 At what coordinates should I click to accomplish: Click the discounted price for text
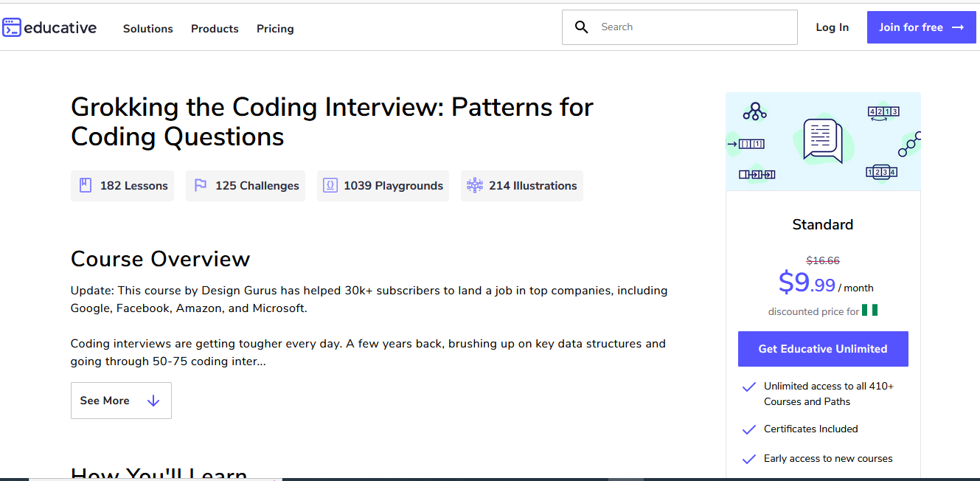coord(813,311)
